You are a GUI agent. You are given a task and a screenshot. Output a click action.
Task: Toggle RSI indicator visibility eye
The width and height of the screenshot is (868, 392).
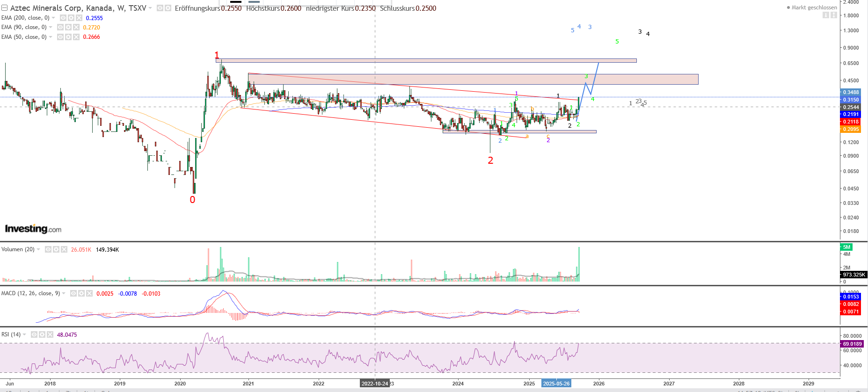[x=34, y=334]
